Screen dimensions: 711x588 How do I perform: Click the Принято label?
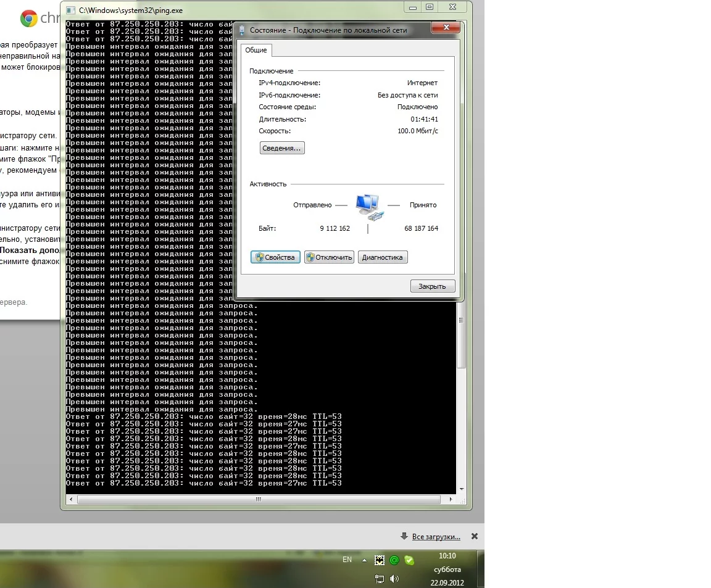click(423, 205)
